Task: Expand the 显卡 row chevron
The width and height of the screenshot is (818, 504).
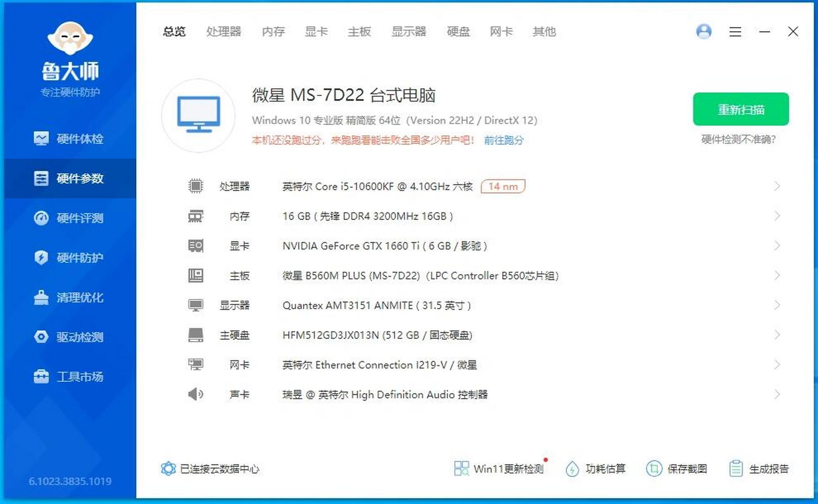Action: pos(777,246)
